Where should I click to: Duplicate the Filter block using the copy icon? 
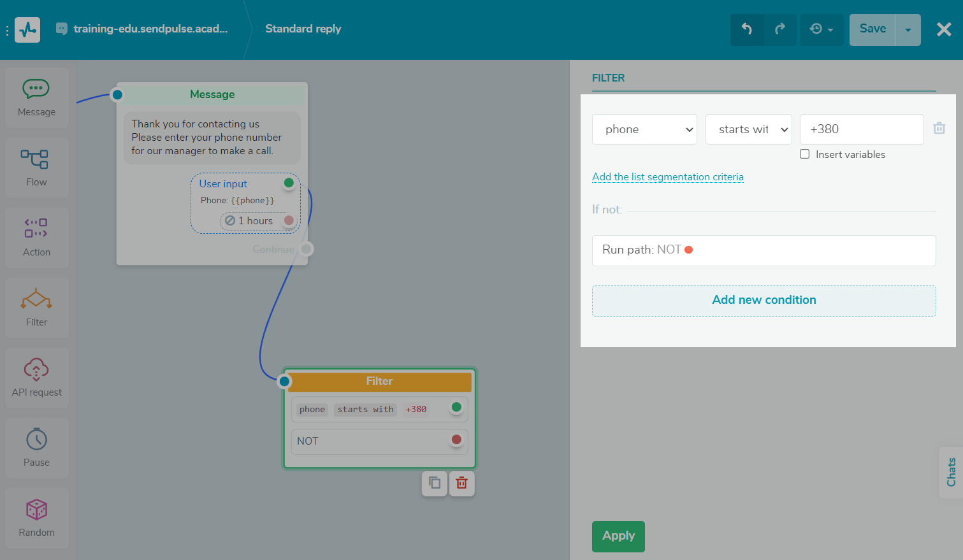[434, 483]
